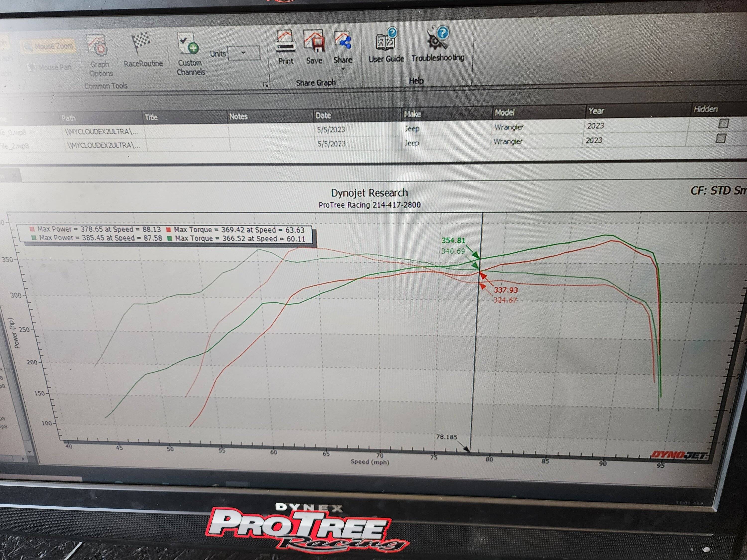Screen dimensions: 747x560
Task: Click the Hidden column header
Action: pos(705,109)
